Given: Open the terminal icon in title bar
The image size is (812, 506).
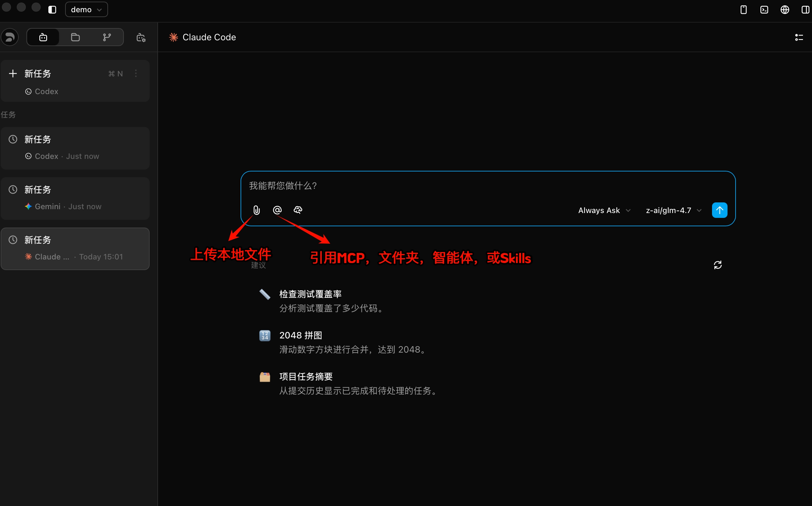Looking at the screenshot, I should click(x=764, y=9).
